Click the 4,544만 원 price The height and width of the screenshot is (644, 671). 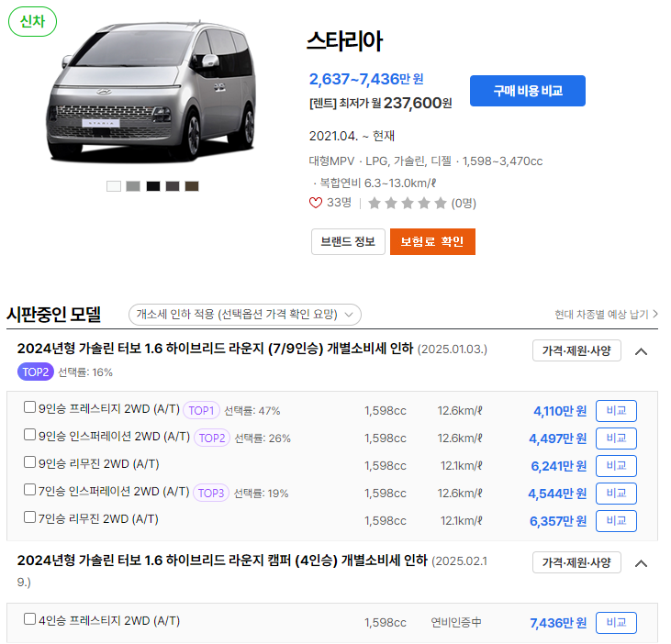click(557, 494)
